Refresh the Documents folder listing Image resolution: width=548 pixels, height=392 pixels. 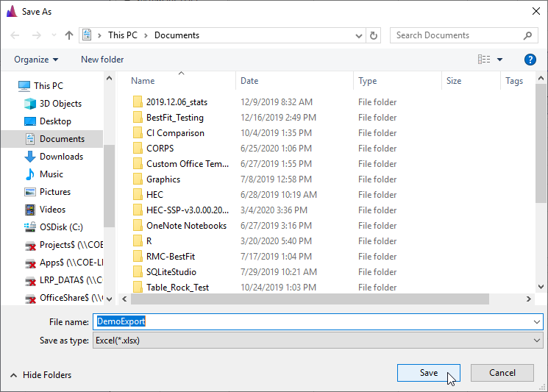tap(373, 35)
